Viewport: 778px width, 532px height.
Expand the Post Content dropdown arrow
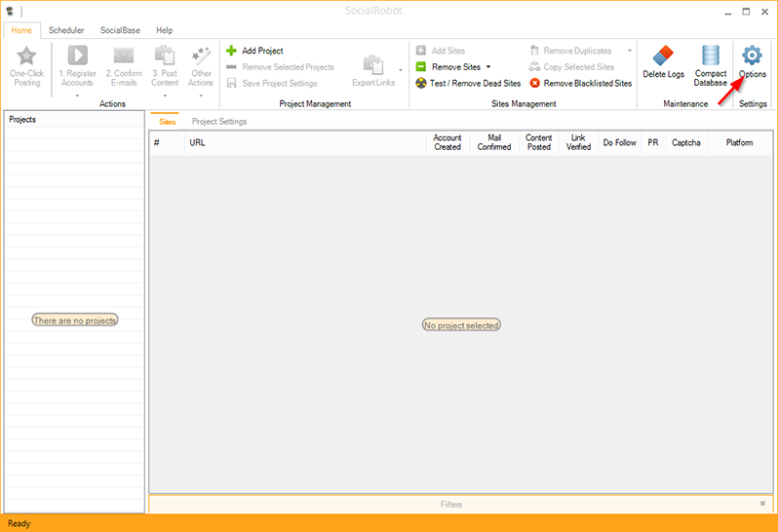[165, 95]
